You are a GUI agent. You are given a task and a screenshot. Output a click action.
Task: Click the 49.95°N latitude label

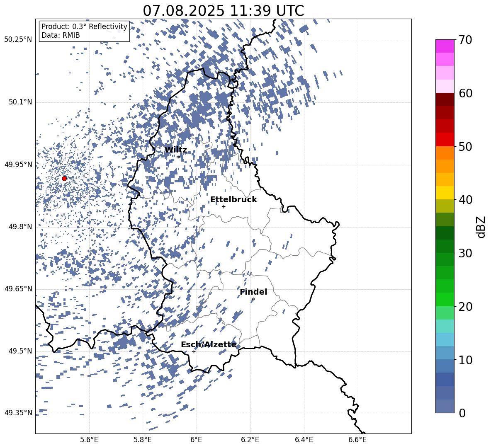[x=18, y=165]
